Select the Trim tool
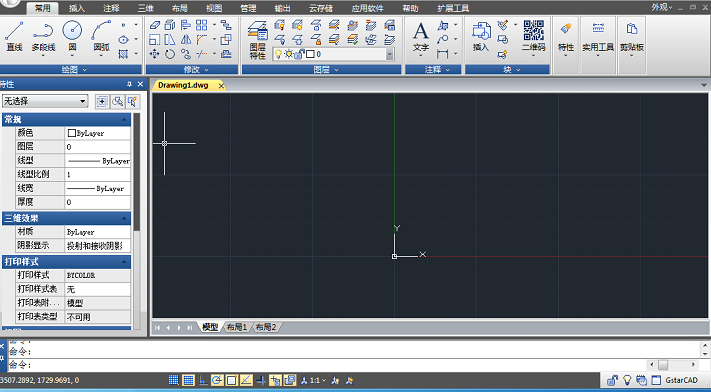The width and height of the screenshot is (711, 392). (x=201, y=54)
